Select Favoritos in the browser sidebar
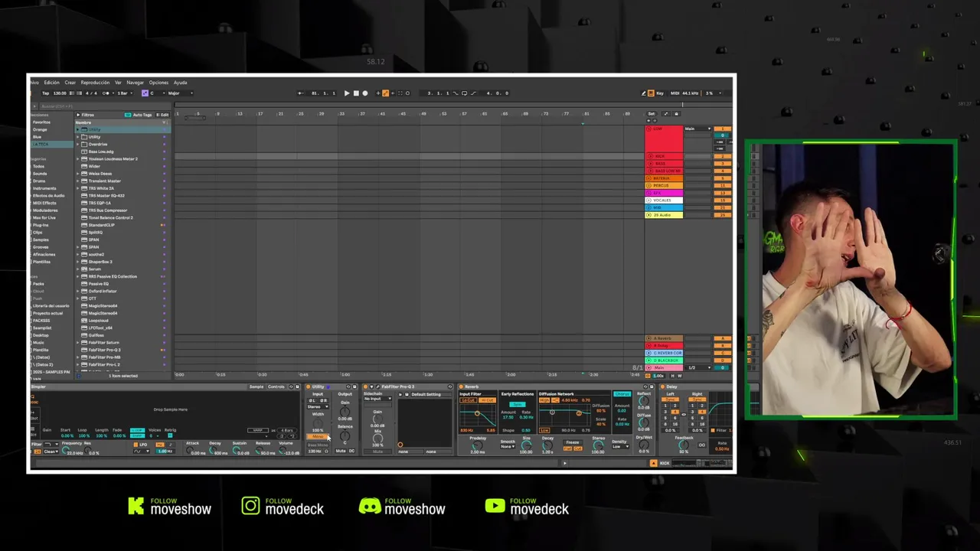Image resolution: width=980 pixels, height=551 pixels. click(x=41, y=122)
